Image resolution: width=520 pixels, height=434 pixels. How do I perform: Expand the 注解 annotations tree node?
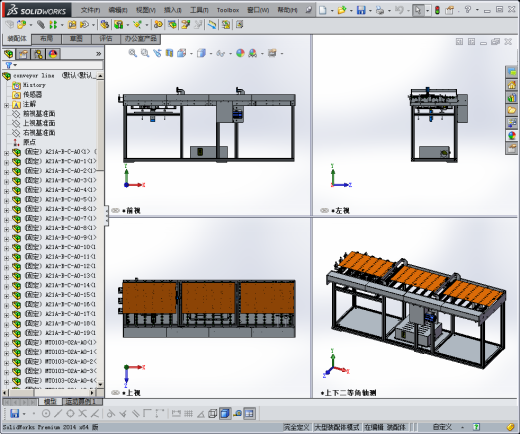[x=6, y=105]
